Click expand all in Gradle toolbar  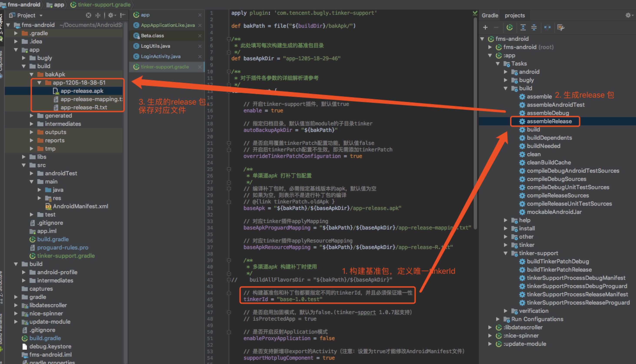coord(523,27)
